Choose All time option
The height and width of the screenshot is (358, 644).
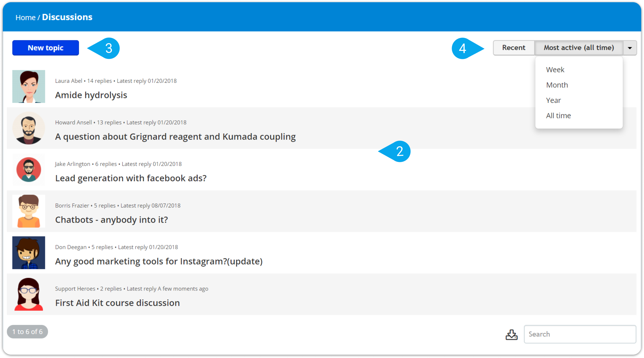(x=558, y=116)
